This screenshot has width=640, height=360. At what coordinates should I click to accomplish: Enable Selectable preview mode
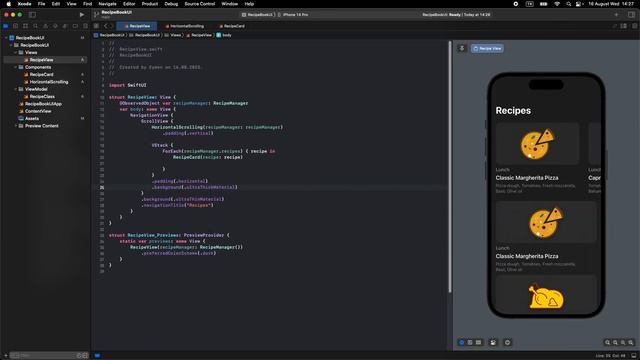pos(470,342)
